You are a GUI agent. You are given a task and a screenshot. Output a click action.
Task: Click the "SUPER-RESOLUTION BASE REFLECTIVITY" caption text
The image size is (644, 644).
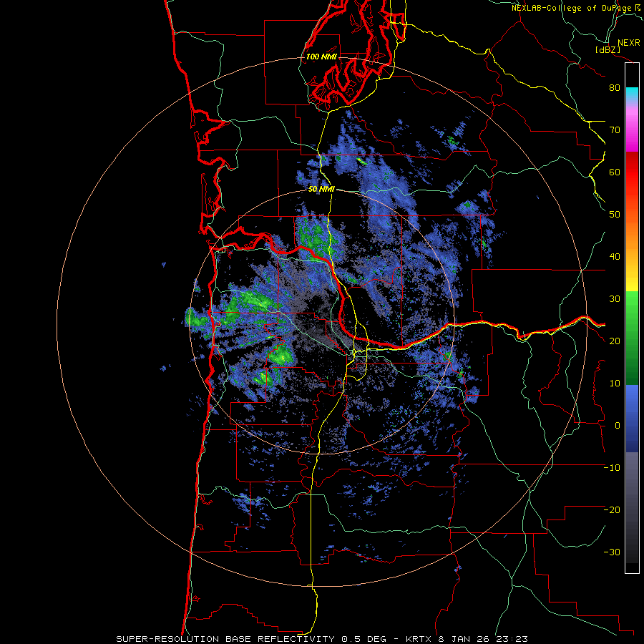[225, 639]
